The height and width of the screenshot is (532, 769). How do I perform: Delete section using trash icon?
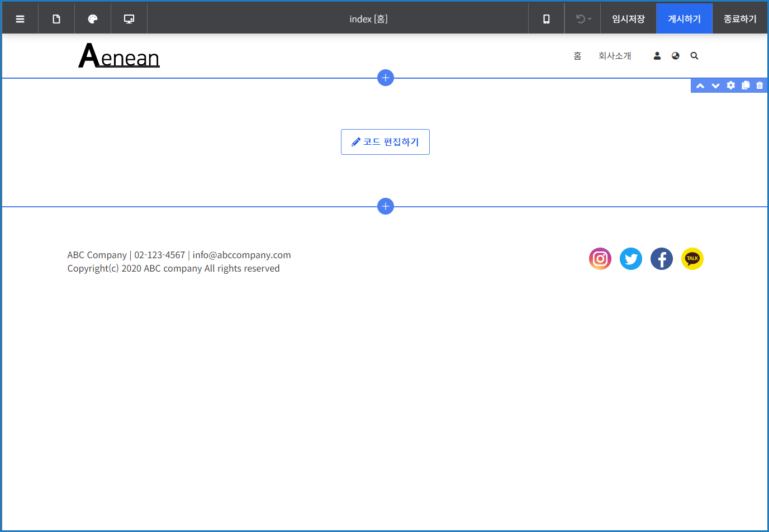[x=759, y=85]
